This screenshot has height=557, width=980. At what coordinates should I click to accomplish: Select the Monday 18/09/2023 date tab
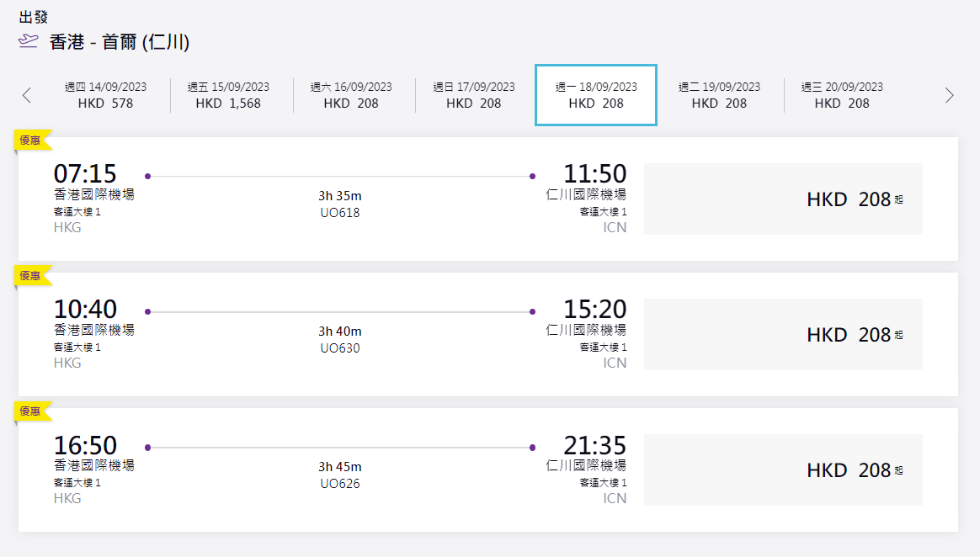coord(596,95)
